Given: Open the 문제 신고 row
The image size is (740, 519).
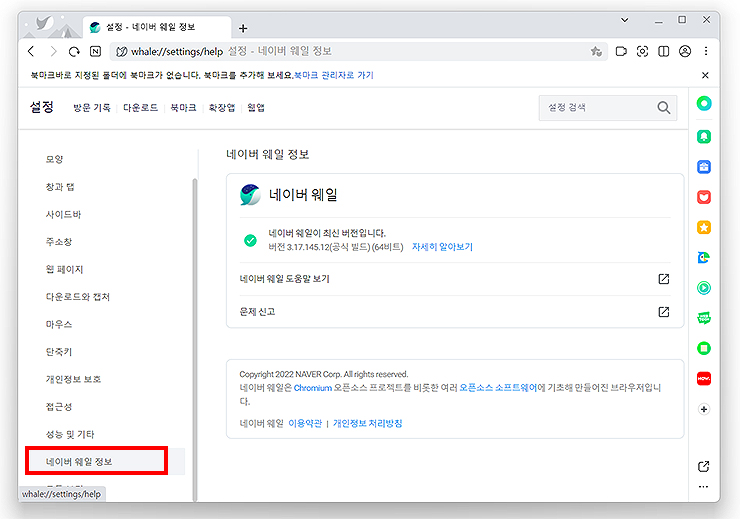Looking at the screenshot, I should [x=455, y=311].
